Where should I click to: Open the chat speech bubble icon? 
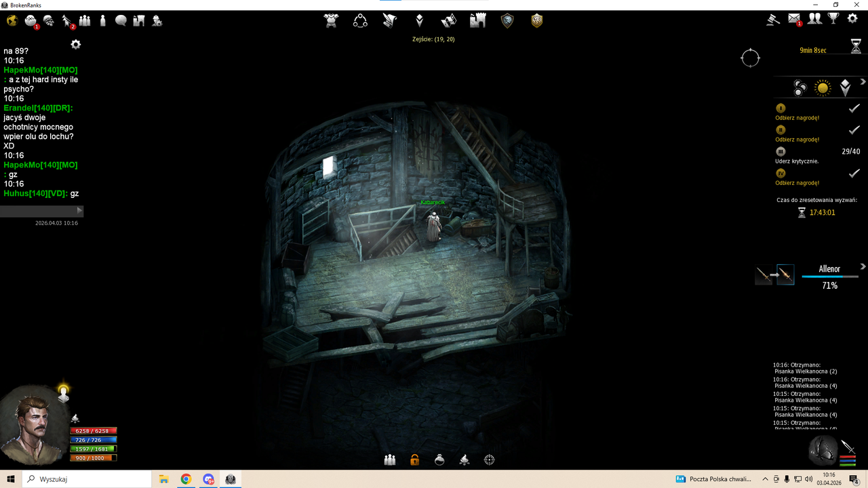pos(121,20)
